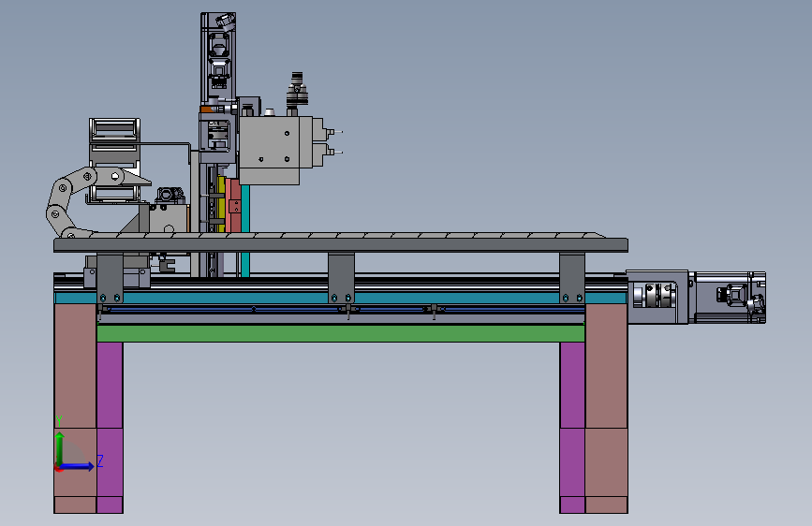This screenshot has height=526, width=812.
Task: Select the black cylindrical fitting above the head block
Action: (x=297, y=90)
